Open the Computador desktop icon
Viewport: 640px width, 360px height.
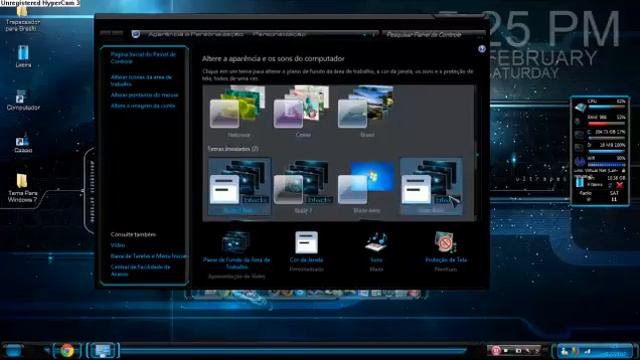(23, 100)
